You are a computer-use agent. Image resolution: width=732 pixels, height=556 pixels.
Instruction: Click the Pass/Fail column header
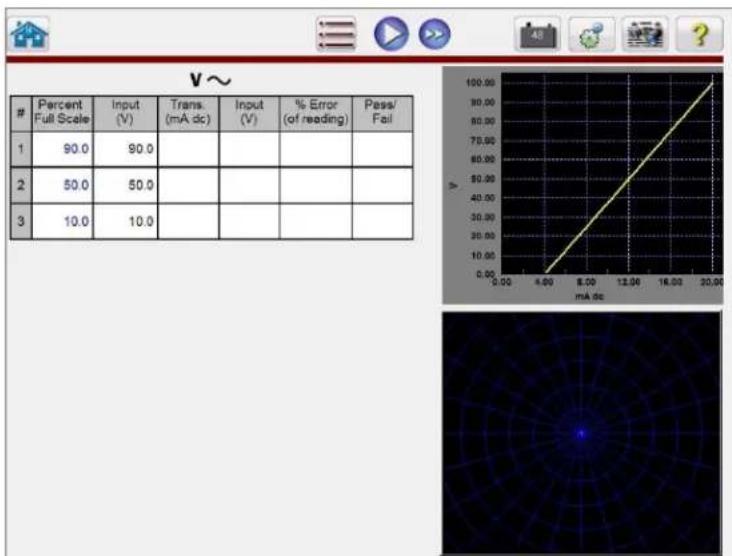click(x=382, y=113)
